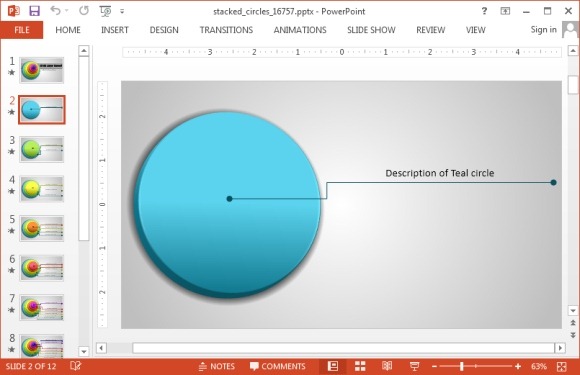Click slide area vertical scroll up arrow
This screenshot has width=580, height=375.
573,51
